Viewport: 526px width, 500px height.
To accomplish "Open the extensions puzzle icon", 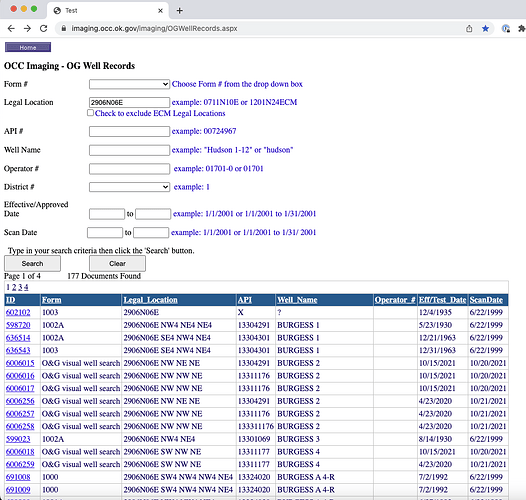I will [522, 29].
